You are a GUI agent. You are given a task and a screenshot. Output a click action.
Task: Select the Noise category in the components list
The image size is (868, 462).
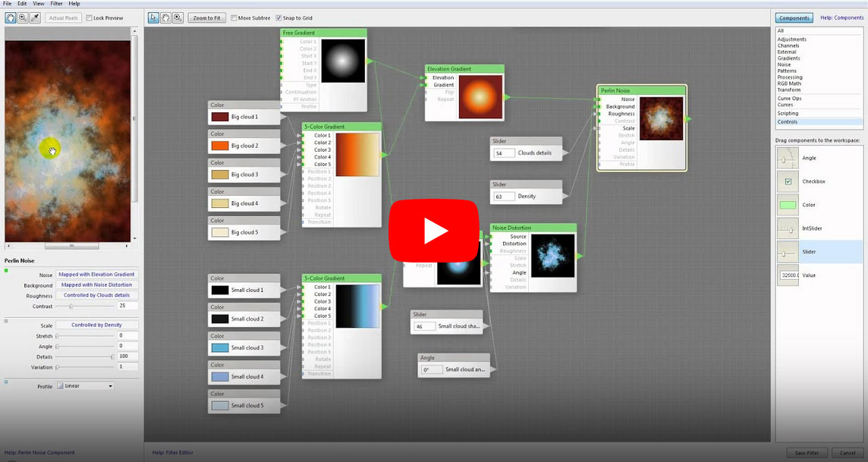point(784,64)
